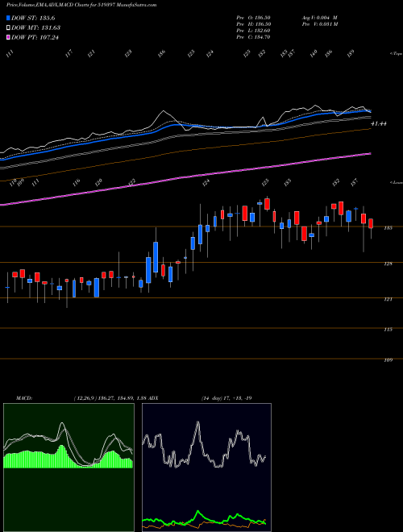Click the 117 label in top row

[x=69, y=54]
